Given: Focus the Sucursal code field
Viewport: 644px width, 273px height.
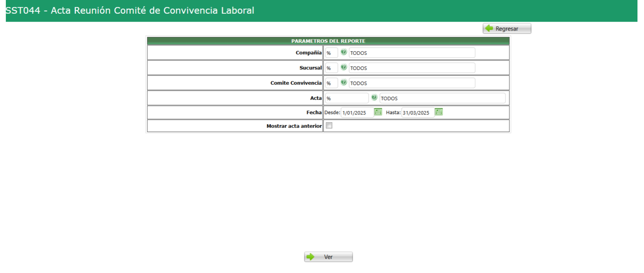Looking at the screenshot, I should coord(331,68).
